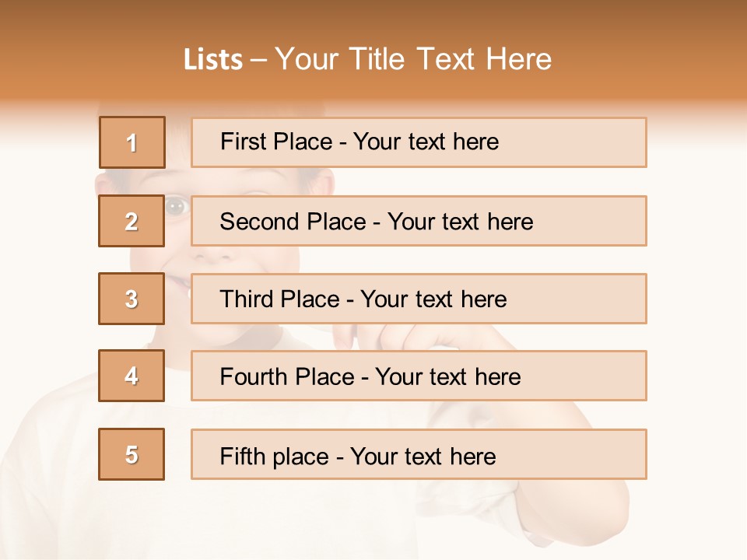Click the number 1 box

pos(132,142)
